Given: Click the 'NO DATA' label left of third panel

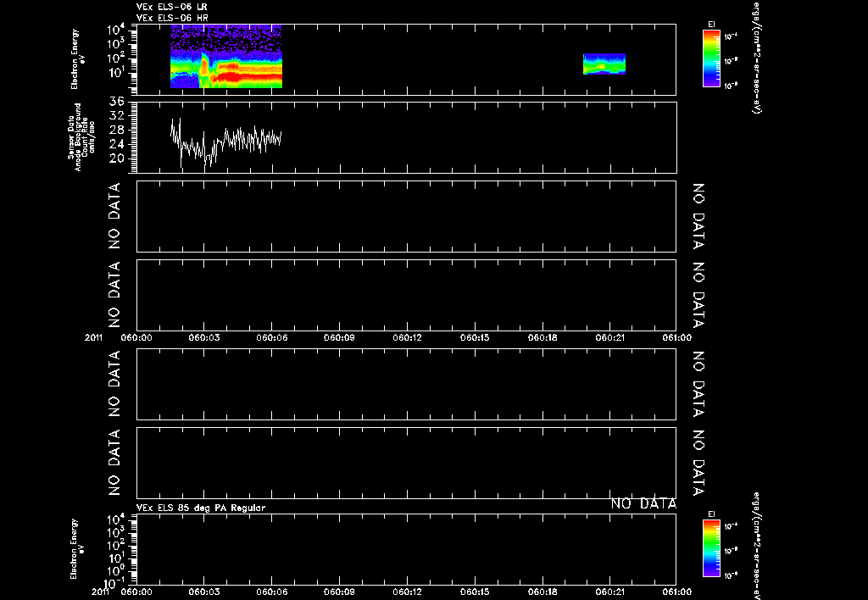Looking at the screenshot, I should 114,216.
